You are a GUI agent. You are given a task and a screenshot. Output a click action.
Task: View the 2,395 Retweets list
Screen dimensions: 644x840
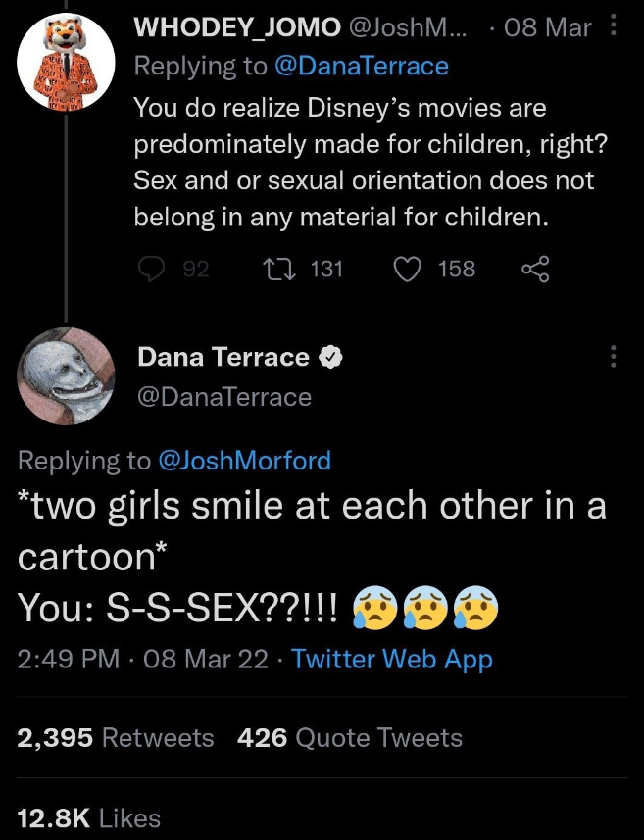[116, 737]
